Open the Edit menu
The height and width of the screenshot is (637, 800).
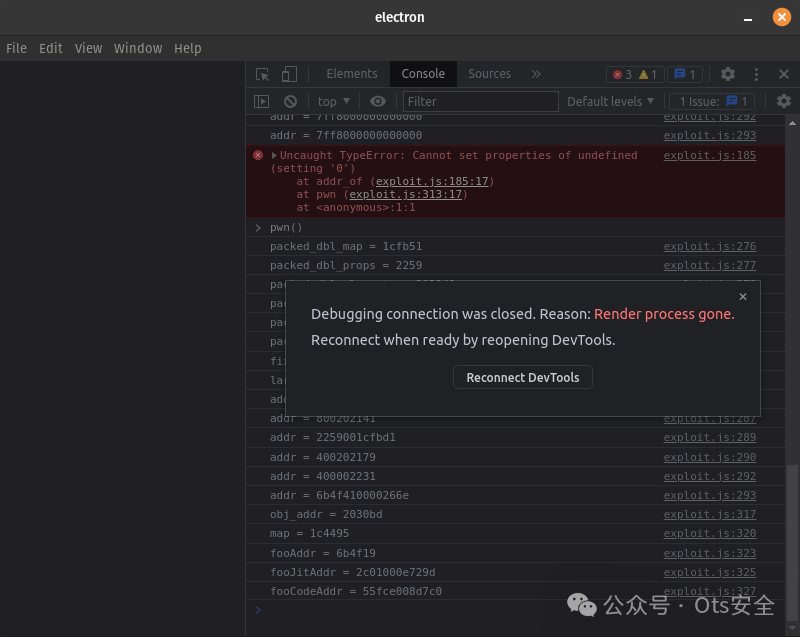coord(51,48)
